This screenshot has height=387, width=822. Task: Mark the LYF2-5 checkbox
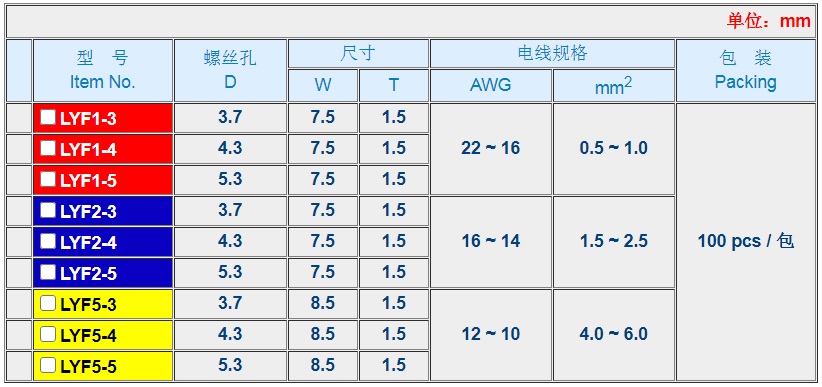(x=48, y=272)
